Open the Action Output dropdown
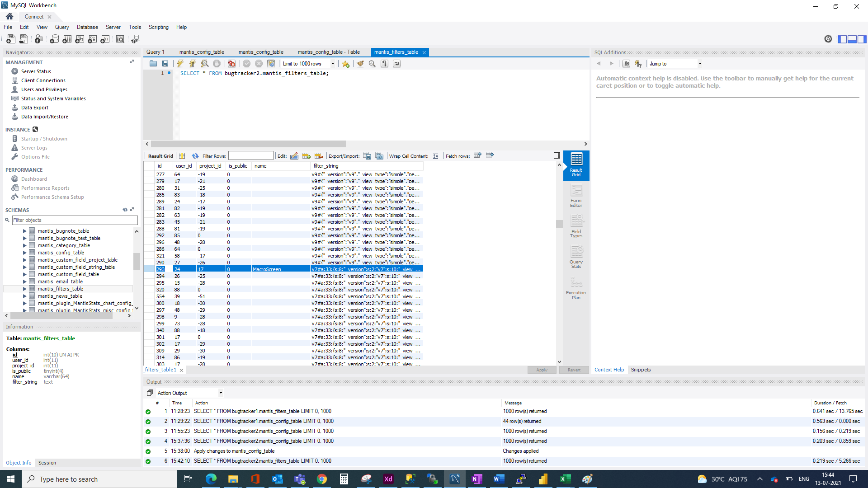This screenshot has height=488, width=868. coord(221,393)
